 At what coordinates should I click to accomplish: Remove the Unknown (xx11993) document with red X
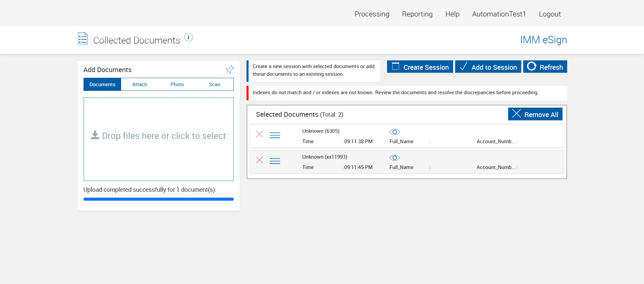[259, 160]
